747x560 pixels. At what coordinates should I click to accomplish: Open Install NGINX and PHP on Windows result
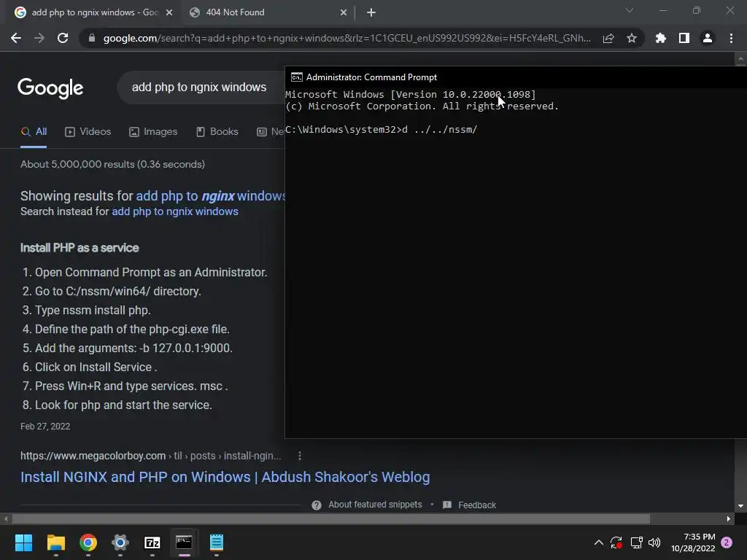[225, 477]
